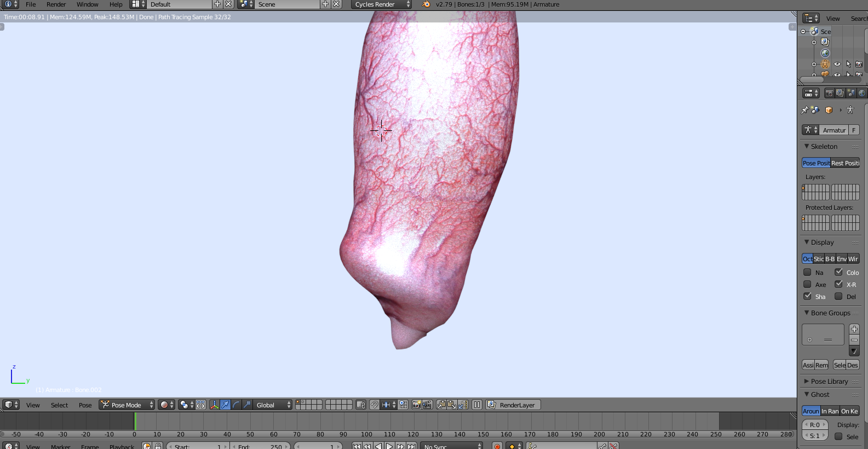Click the pin properties context icon

(x=804, y=110)
